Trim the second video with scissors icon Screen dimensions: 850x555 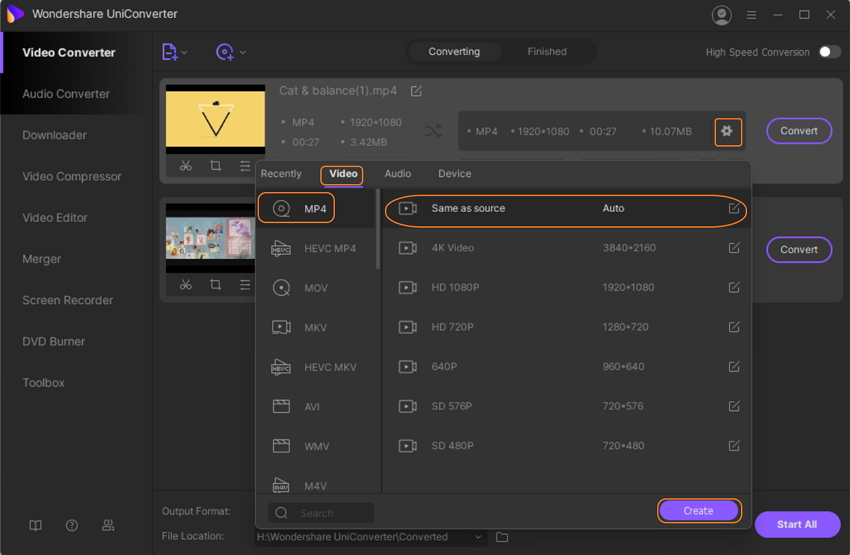(186, 284)
